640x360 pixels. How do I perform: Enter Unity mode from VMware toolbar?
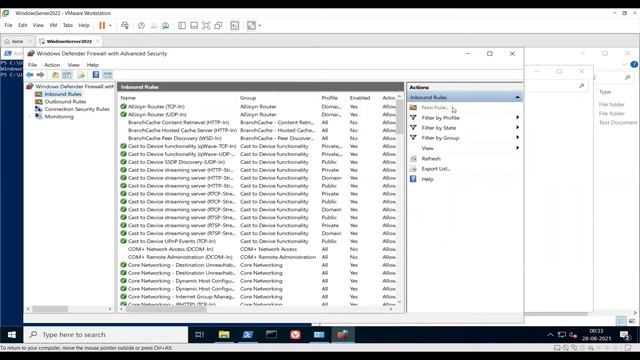pos(218,26)
